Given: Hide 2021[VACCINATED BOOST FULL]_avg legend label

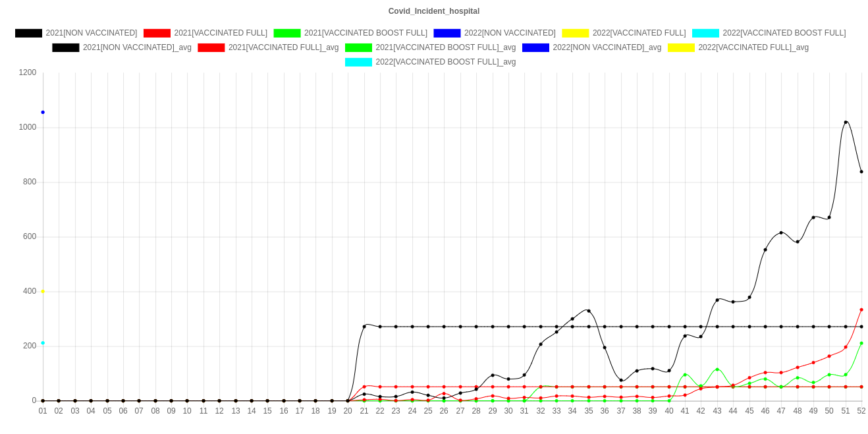Looking at the screenshot, I should (x=445, y=47).
